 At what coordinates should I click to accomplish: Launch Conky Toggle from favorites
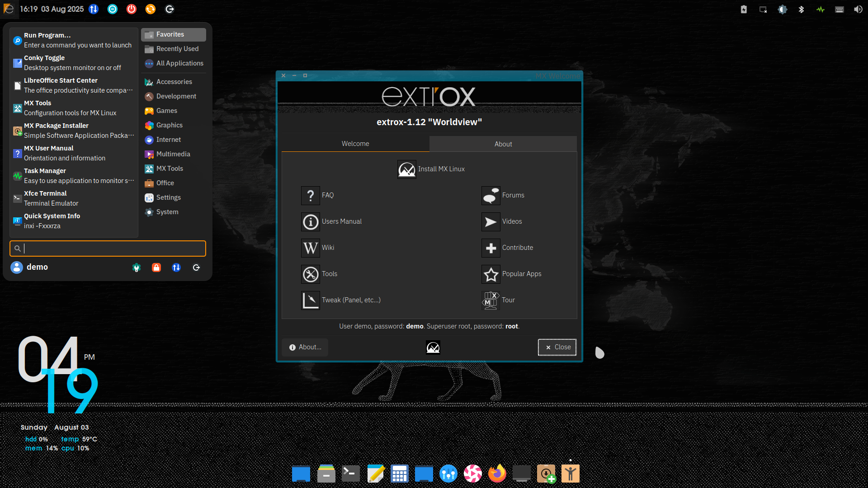click(x=74, y=63)
